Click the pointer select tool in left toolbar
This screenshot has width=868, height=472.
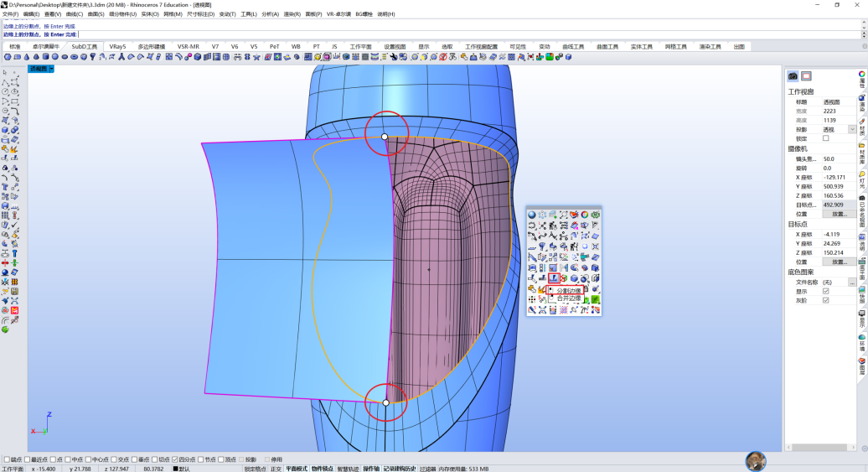click(5, 72)
